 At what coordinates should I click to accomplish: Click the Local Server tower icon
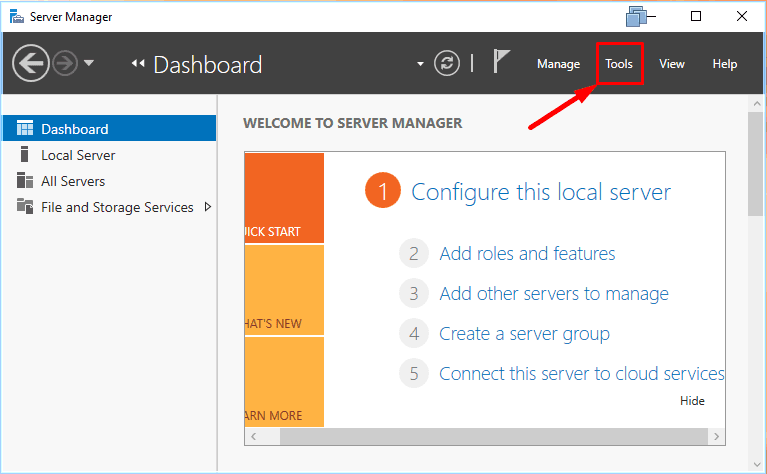pyautogui.click(x=24, y=154)
